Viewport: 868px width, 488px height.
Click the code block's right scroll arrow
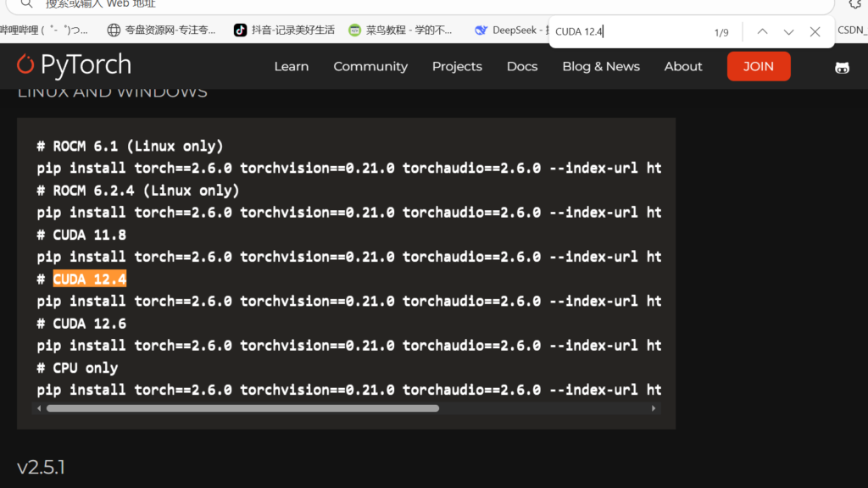[x=654, y=408]
